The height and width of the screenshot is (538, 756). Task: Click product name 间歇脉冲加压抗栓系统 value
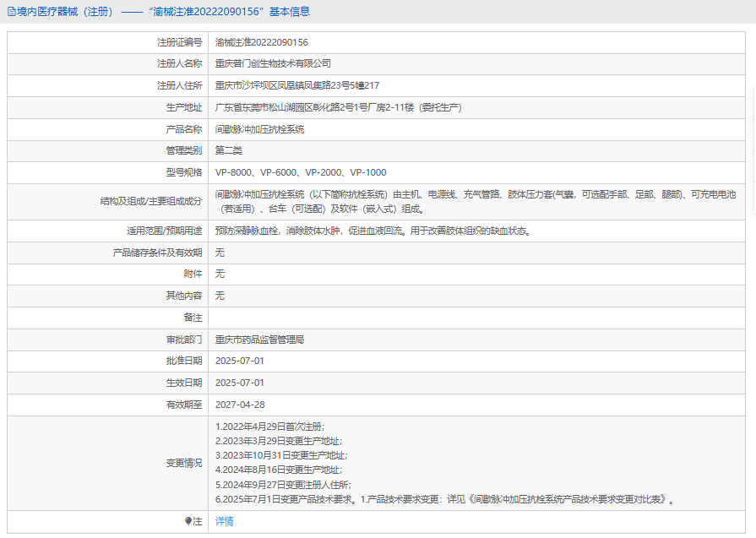[259, 129]
